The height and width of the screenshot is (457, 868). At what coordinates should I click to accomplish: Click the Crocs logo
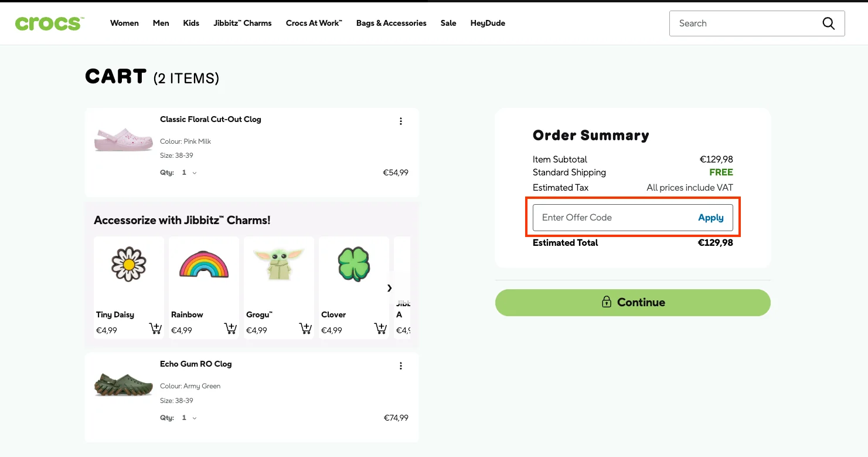50,23
